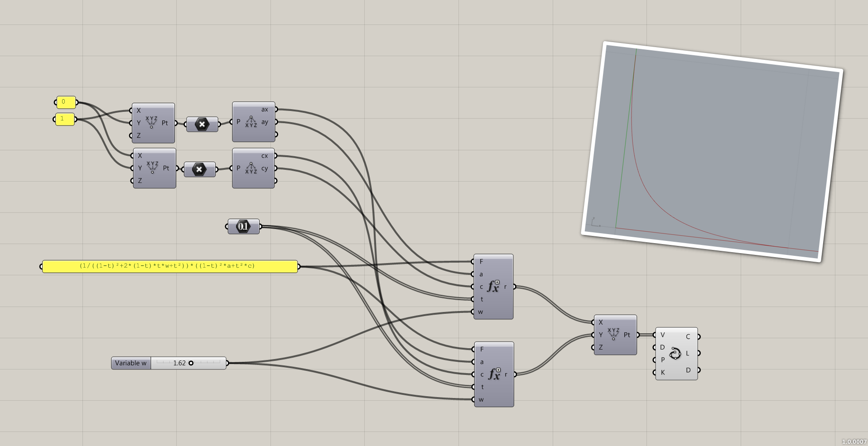Select the upper Construct Point XYZ component

pyautogui.click(x=153, y=122)
